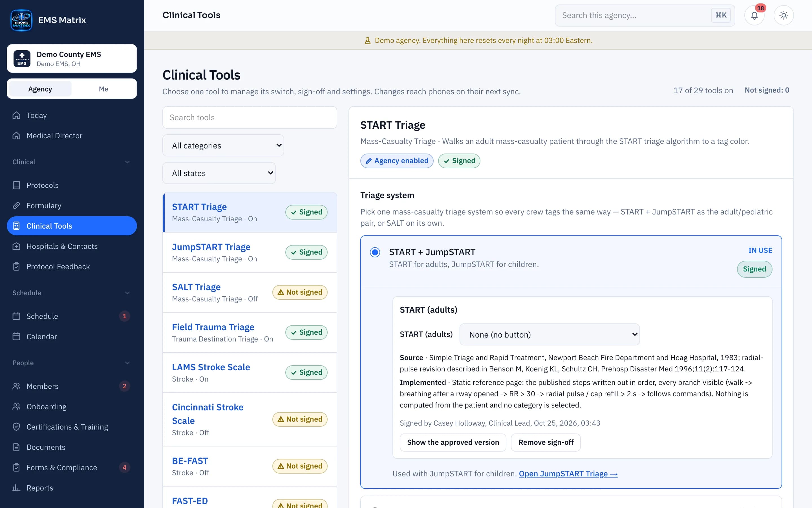The height and width of the screenshot is (508, 812).
Task: Follow the Open JumpSTART Triage link
Action: click(568, 473)
